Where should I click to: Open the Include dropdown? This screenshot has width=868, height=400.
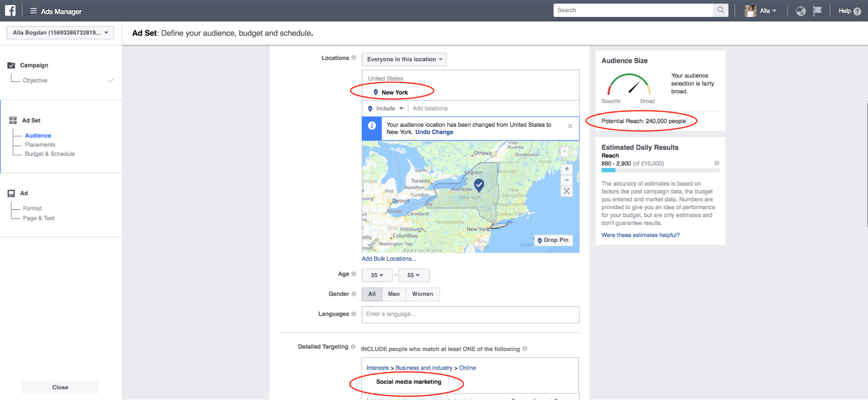tap(386, 108)
